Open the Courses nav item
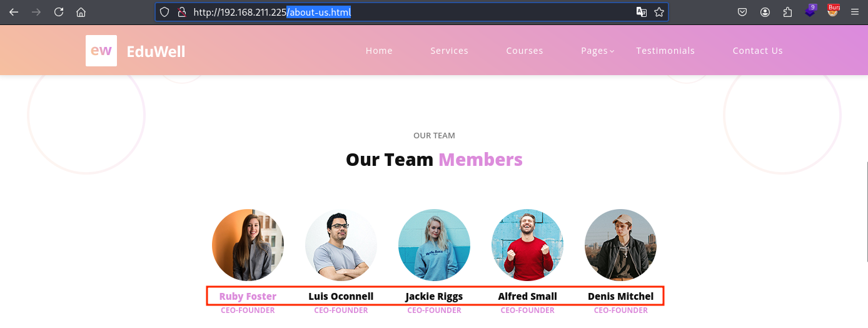The image size is (868, 328). 525,51
